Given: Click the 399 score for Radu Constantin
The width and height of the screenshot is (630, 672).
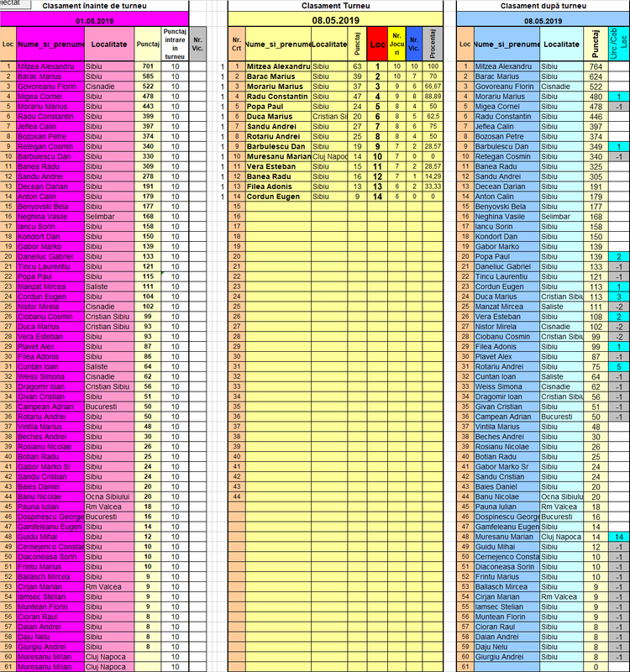Looking at the screenshot, I should pyautogui.click(x=148, y=116).
